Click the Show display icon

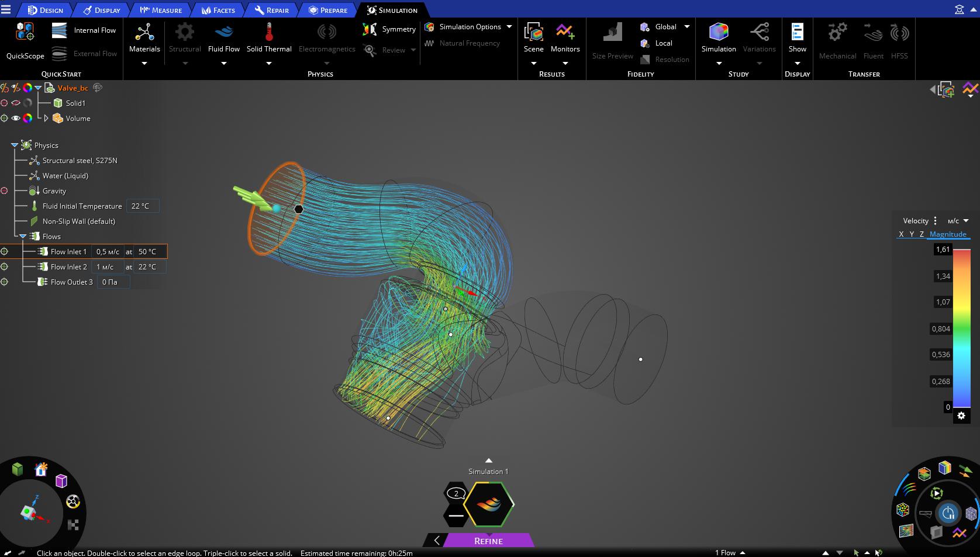798,32
